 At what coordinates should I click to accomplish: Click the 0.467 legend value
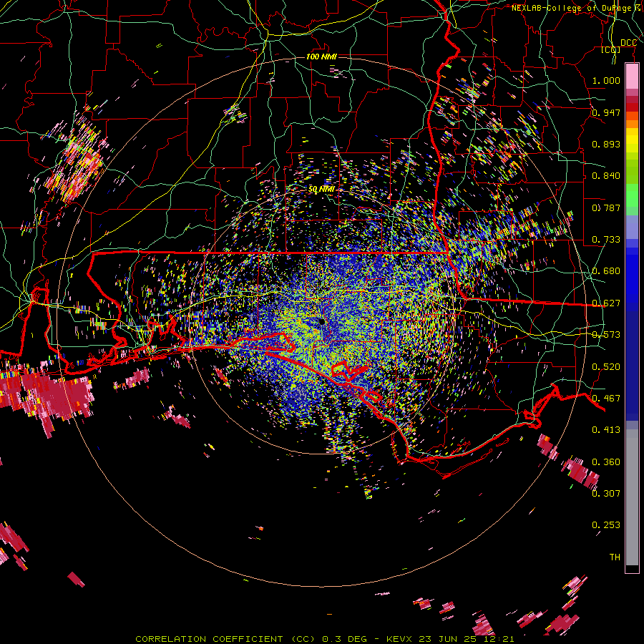pyautogui.click(x=606, y=399)
